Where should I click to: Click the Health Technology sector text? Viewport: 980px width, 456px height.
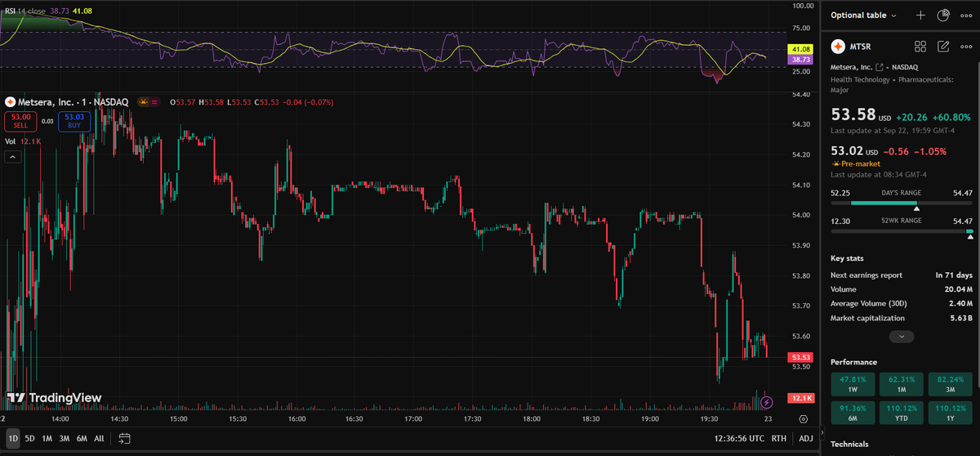point(860,79)
